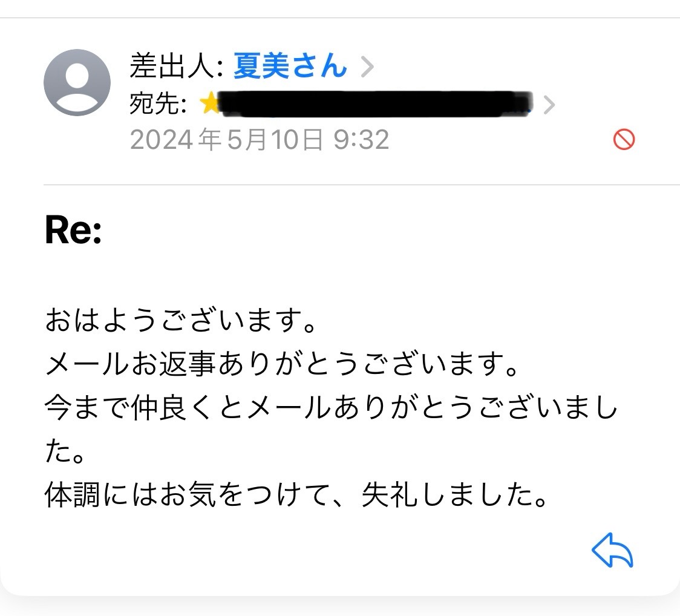
Task: Tap the line メールお返事ありがとうございます。
Action: coord(282,365)
